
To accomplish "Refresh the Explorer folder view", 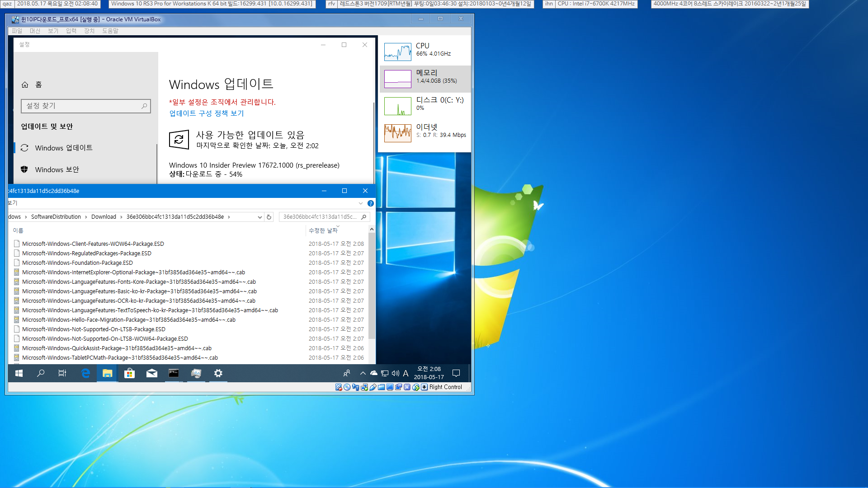I will 269,217.
